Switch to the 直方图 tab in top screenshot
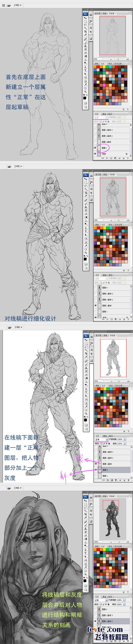Screen dimensions: 133x644 98,13
